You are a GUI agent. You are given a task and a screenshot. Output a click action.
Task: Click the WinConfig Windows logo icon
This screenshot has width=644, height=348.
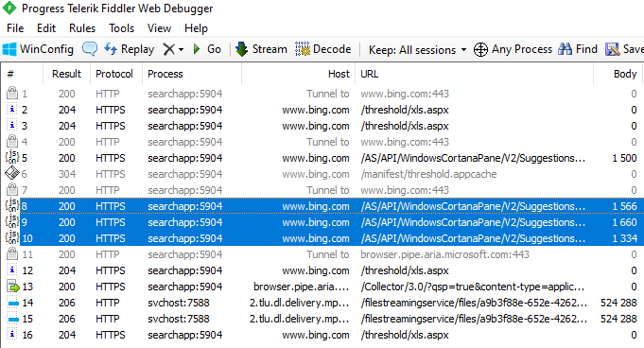(9, 49)
